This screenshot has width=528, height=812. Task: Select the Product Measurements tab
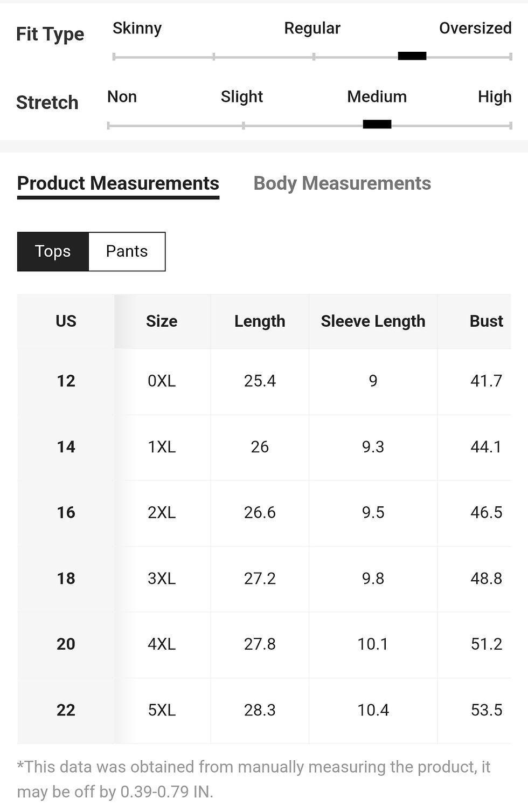pyautogui.click(x=118, y=184)
